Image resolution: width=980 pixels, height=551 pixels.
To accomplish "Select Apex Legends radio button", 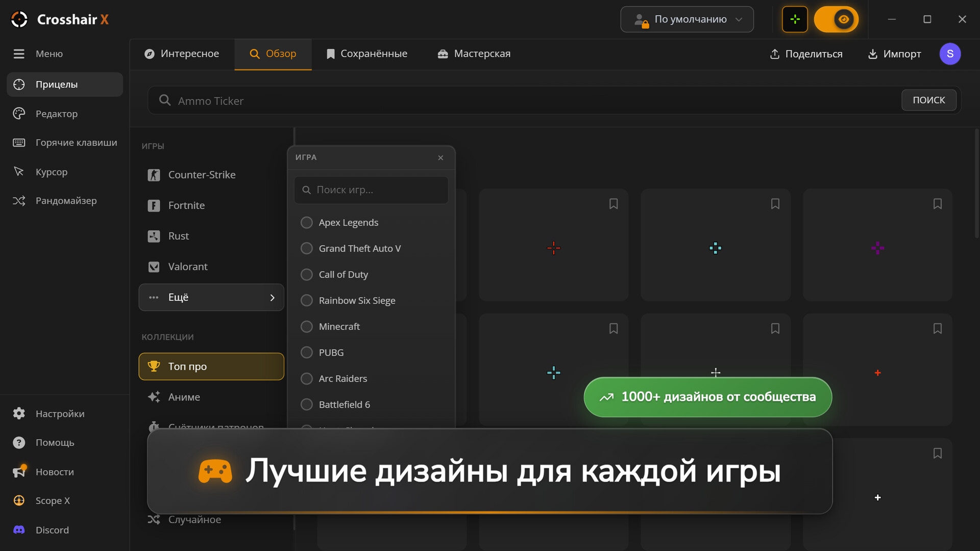I will 307,222.
